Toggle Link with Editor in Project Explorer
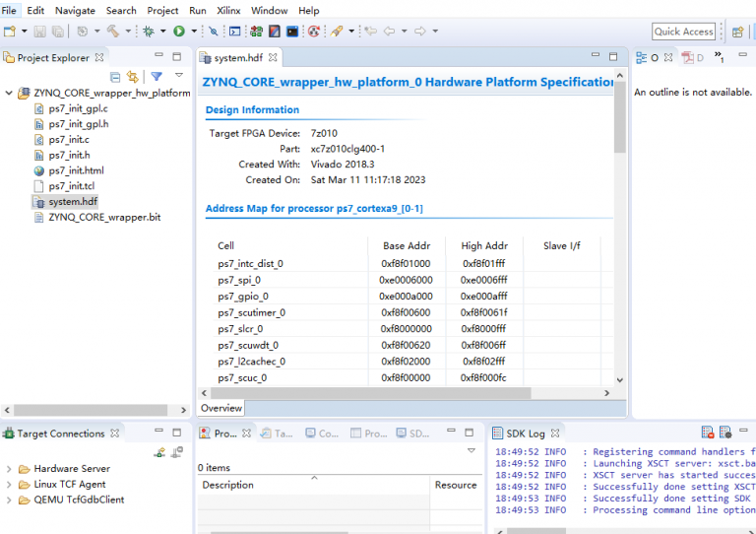 [132, 76]
